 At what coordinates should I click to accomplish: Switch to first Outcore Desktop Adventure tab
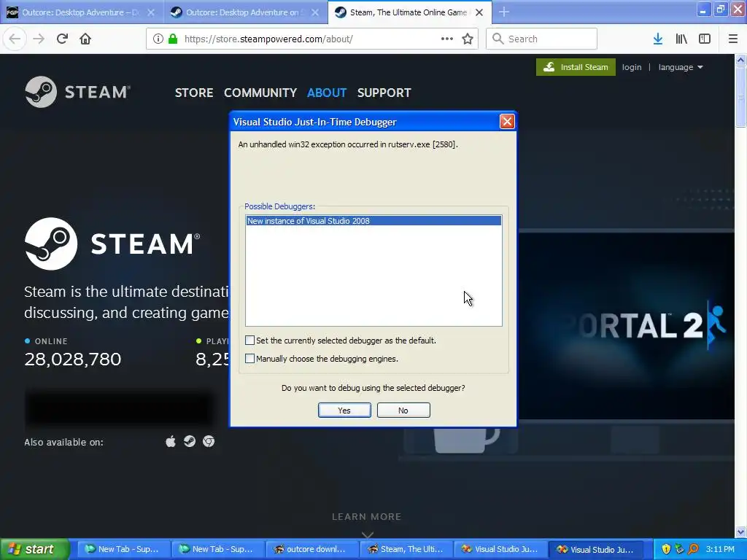(82, 12)
